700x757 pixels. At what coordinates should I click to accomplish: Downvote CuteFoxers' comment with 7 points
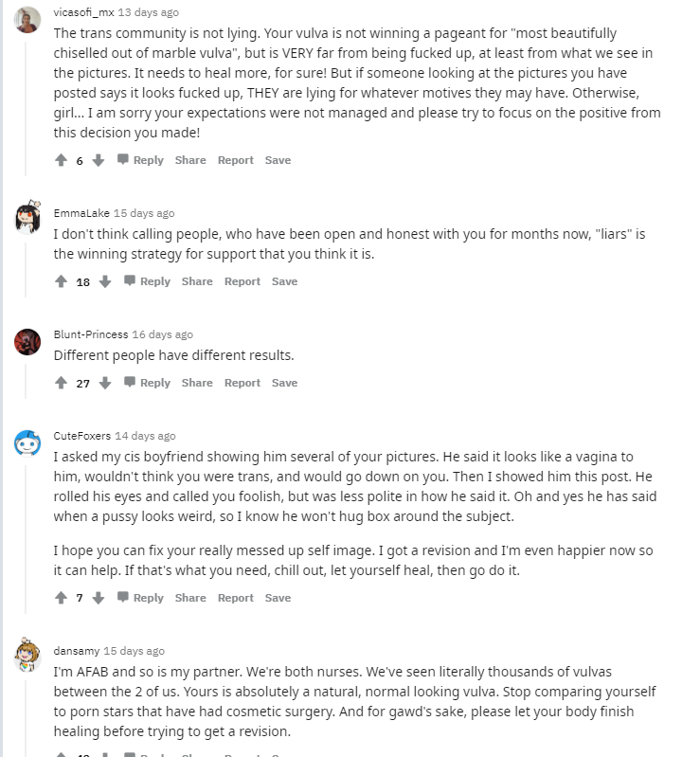pos(99,599)
